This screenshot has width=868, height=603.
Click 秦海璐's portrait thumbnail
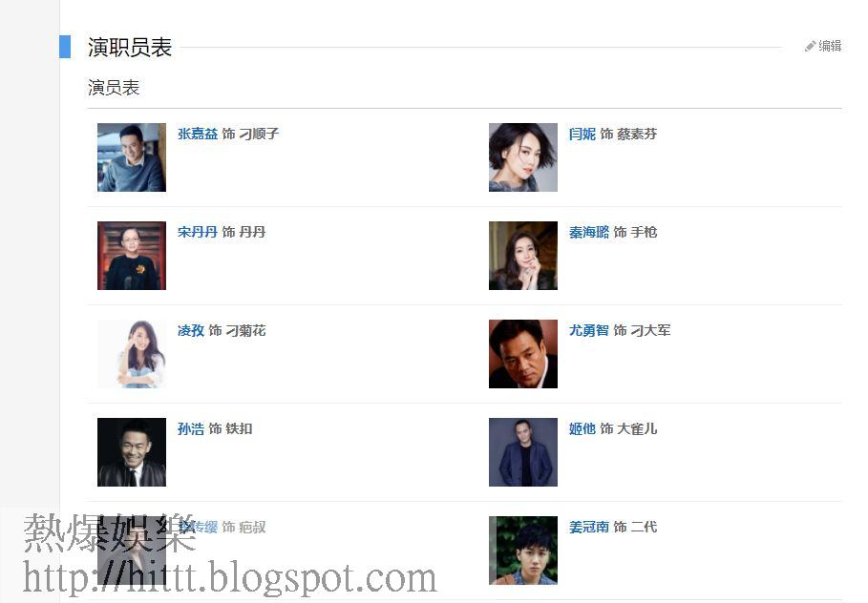click(523, 256)
